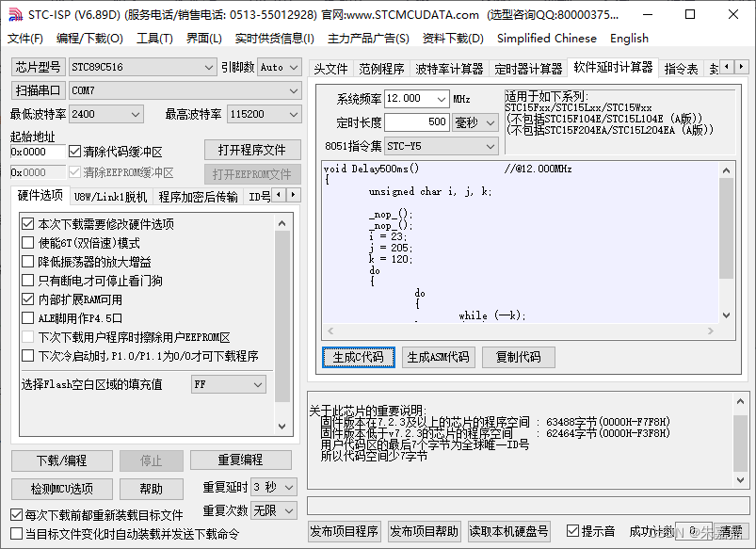The width and height of the screenshot is (756, 549).
Task: Open 8051 instruction set STC-Y5 dropdown
Action: [x=442, y=146]
